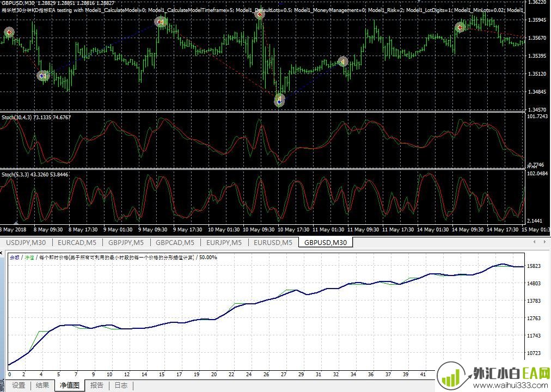Select the yellow arrow marker near 11 May 09:30
Image resolution: width=551 pixels, height=392 pixels.
[342, 62]
